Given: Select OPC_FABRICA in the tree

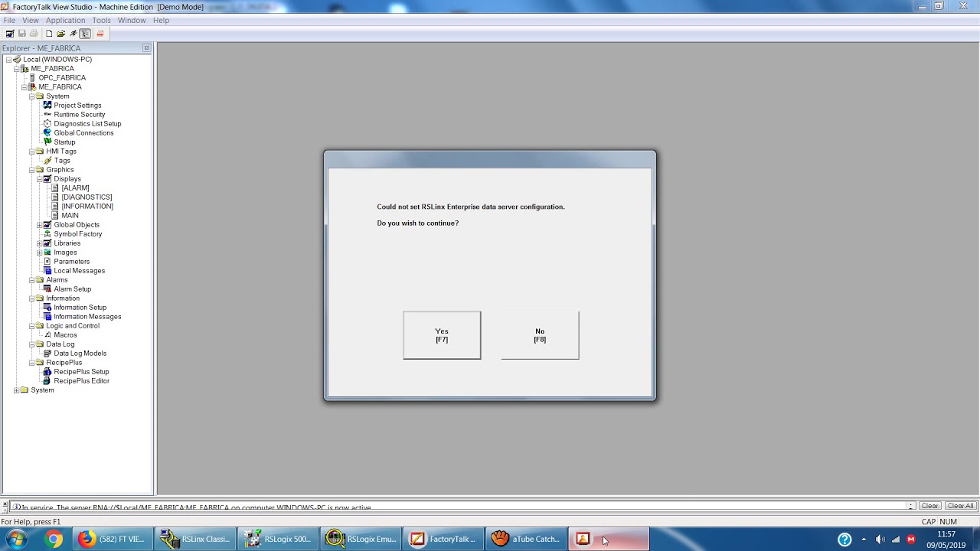Looking at the screenshot, I should pyautogui.click(x=62, y=78).
